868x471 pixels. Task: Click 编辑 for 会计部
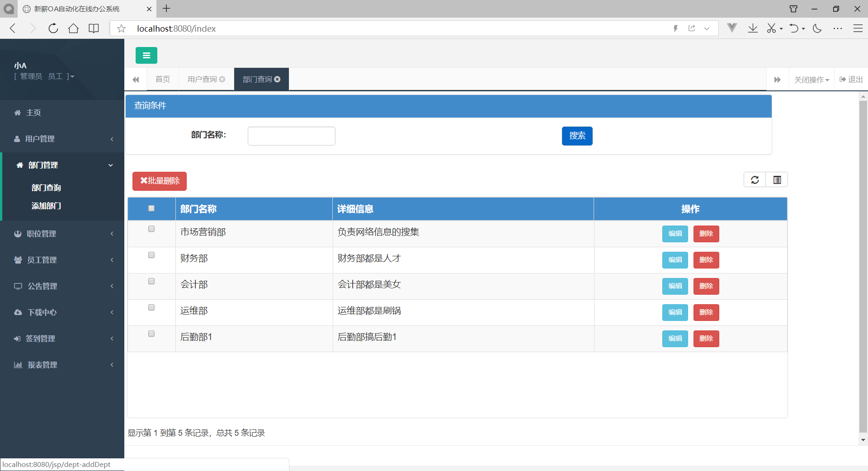(675, 286)
